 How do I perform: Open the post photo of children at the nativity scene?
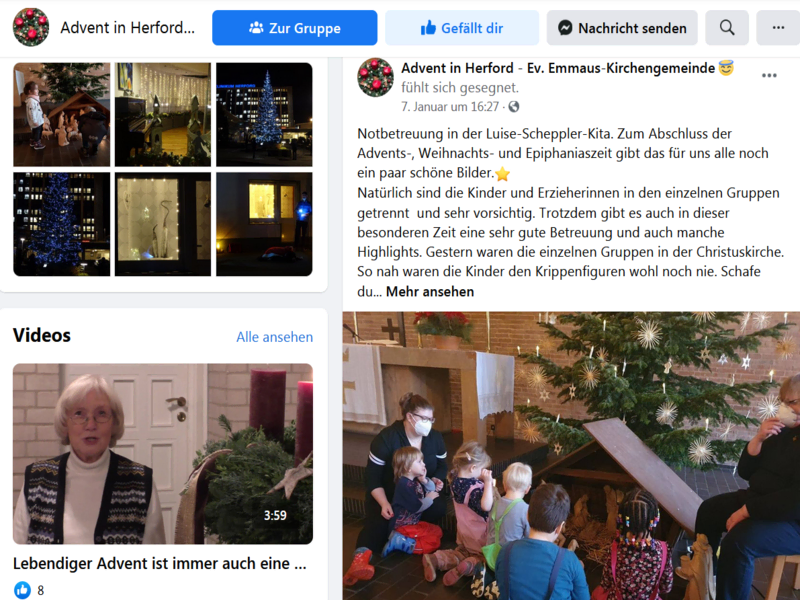pyautogui.click(x=571, y=456)
